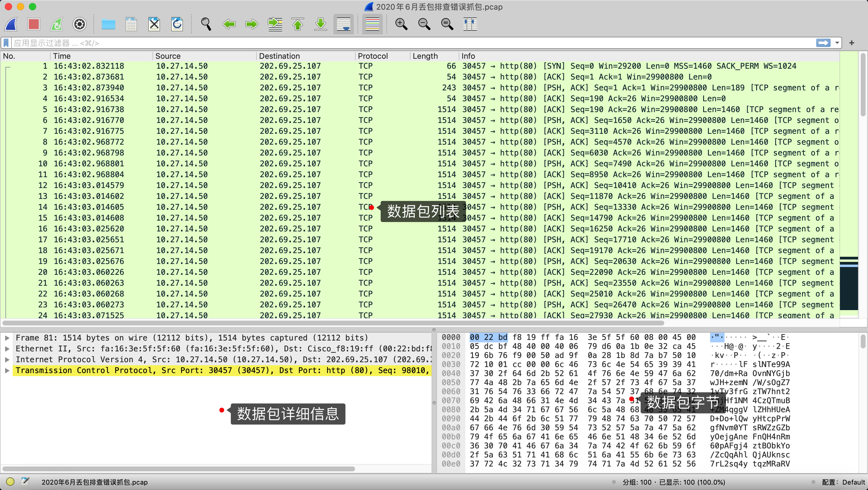
Task: Click display filter input field
Action: coord(404,43)
